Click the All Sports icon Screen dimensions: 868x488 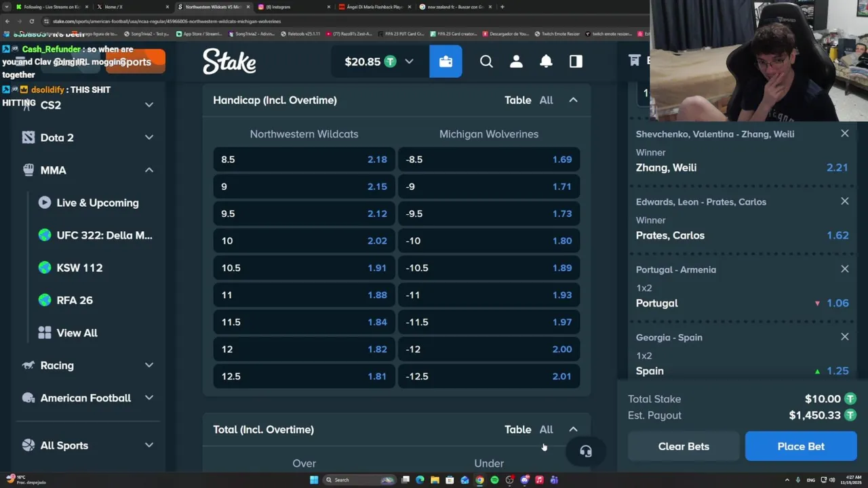(x=28, y=445)
